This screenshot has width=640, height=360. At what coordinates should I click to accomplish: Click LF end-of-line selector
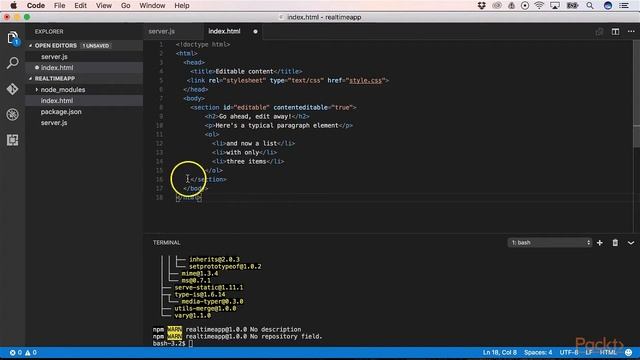pyautogui.click(x=589, y=352)
